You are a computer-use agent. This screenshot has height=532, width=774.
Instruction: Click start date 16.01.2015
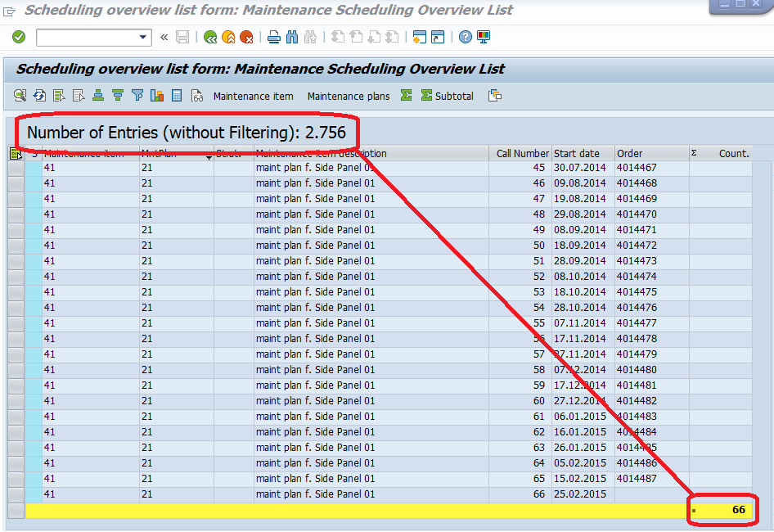579,431
